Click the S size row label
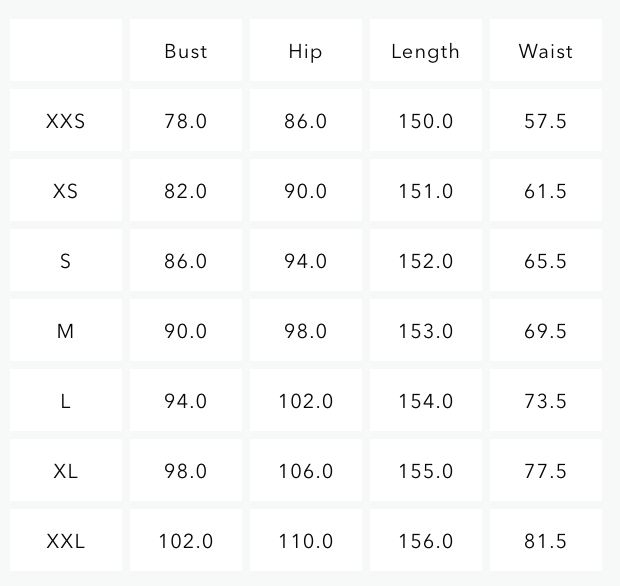 (66, 261)
